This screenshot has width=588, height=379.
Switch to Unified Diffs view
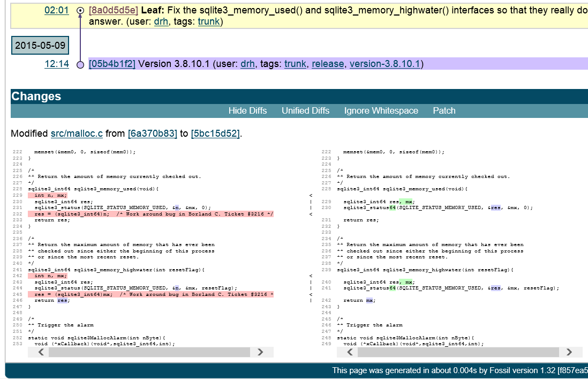[305, 110]
